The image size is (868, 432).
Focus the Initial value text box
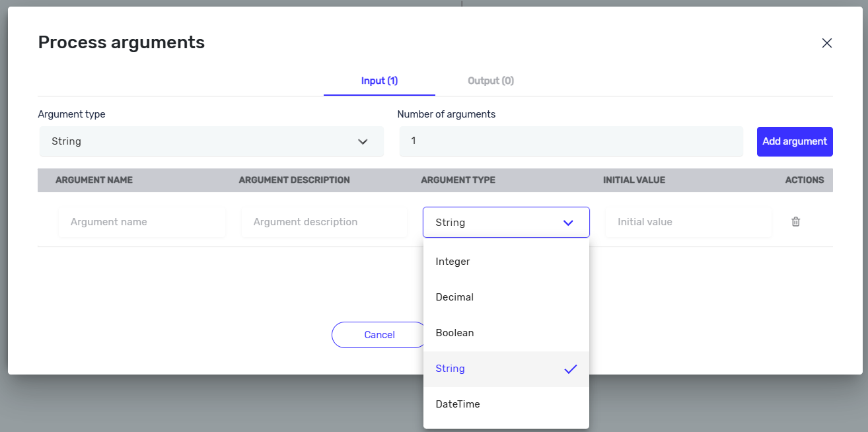click(x=688, y=222)
